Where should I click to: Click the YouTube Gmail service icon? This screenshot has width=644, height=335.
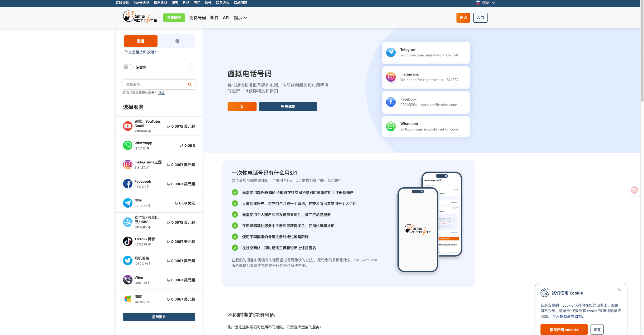pyautogui.click(x=128, y=126)
